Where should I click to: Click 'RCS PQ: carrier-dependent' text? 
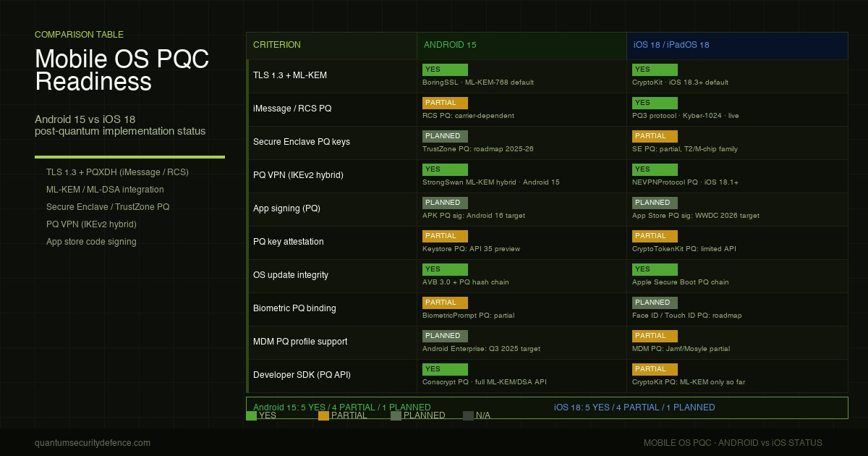click(468, 116)
